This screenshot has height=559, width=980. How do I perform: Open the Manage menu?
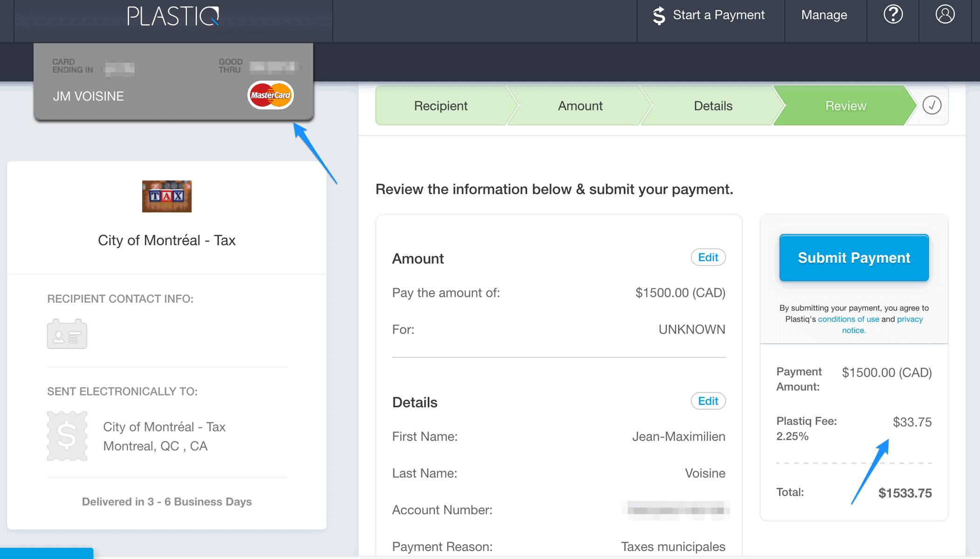coord(824,15)
